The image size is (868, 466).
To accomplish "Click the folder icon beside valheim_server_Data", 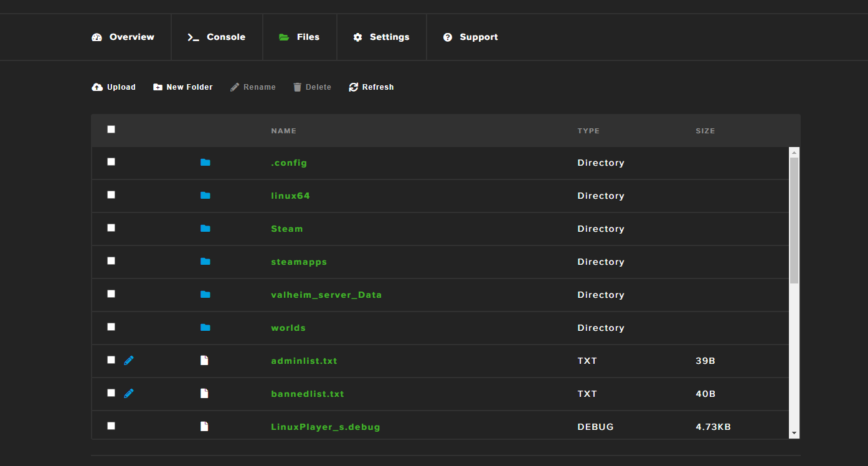I will [205, 295].
